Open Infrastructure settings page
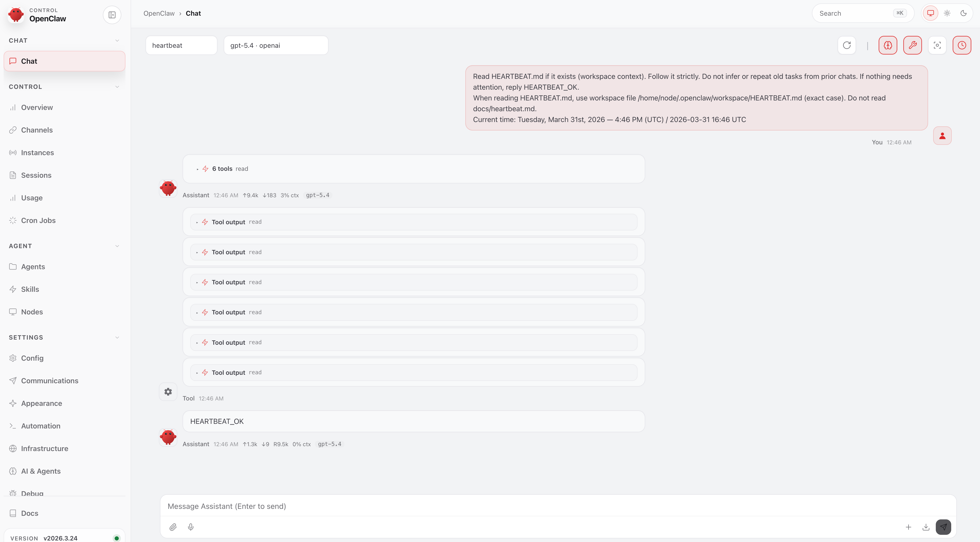This screenshot has height=542, width=980. click(x=64, y=448)
